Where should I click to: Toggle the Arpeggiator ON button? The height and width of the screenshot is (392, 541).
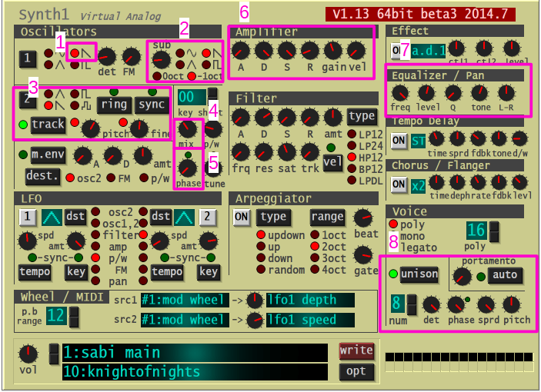241,217
